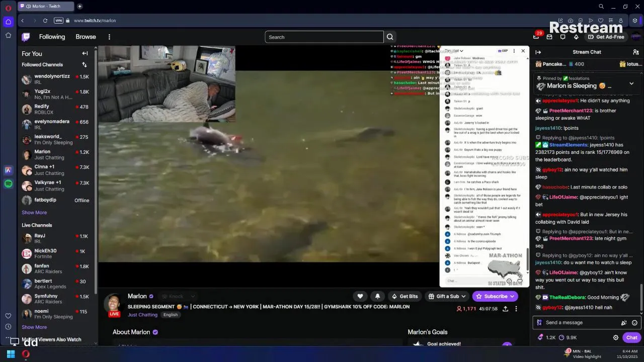Open Top chat dropdown in embedded chat
The height and width of the screenshot is (362, 644).
[x=454, y=51]
